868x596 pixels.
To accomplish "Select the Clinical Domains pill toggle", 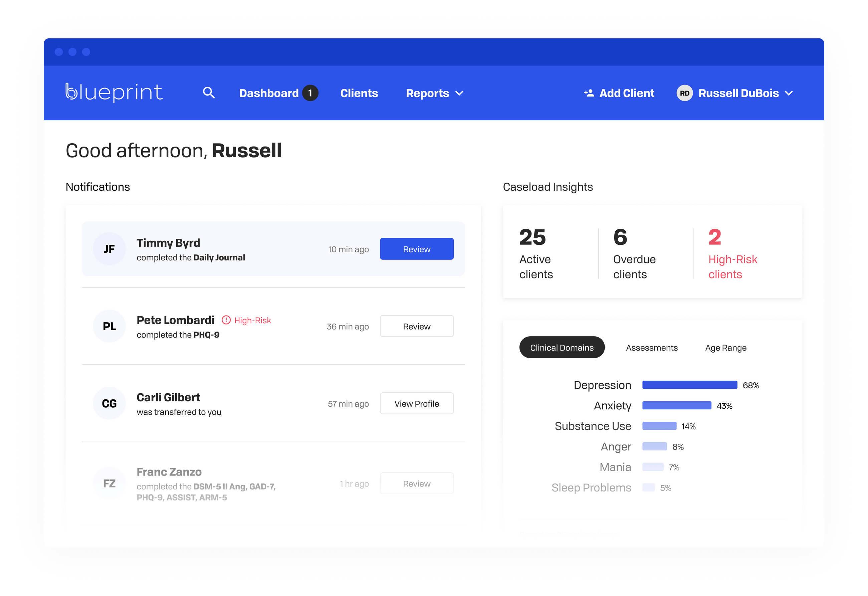I will (x=562, y=347).
